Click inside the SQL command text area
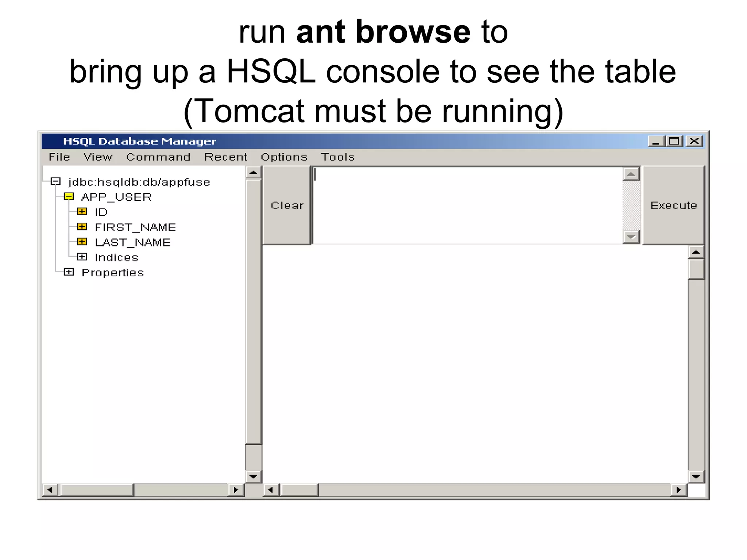This screenshot has height=560, width=747. [x=467, y=205]
